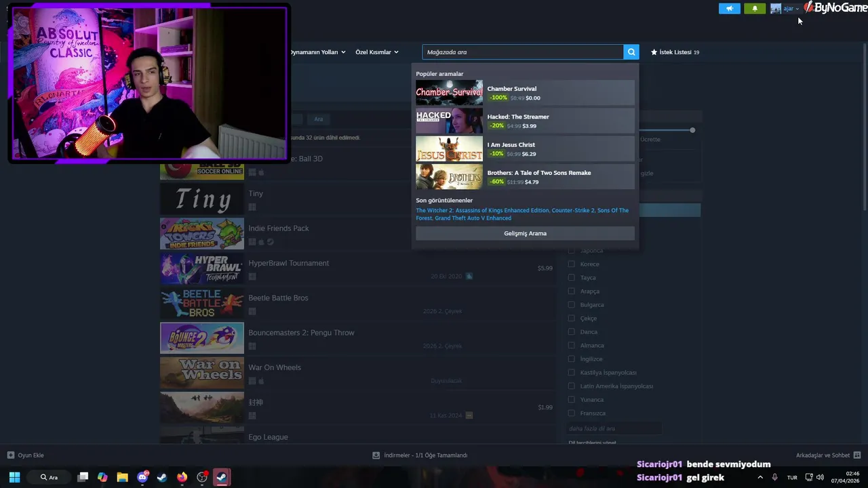Click the Ara button above results

coord(319,119)
